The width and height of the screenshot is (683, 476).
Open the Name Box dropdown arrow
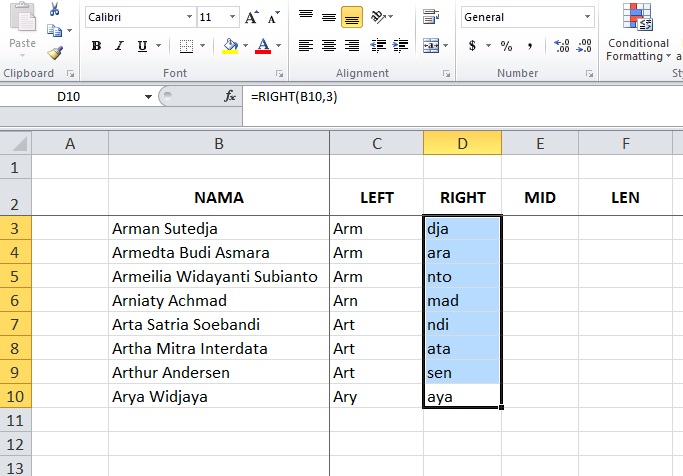coord(149,96)
